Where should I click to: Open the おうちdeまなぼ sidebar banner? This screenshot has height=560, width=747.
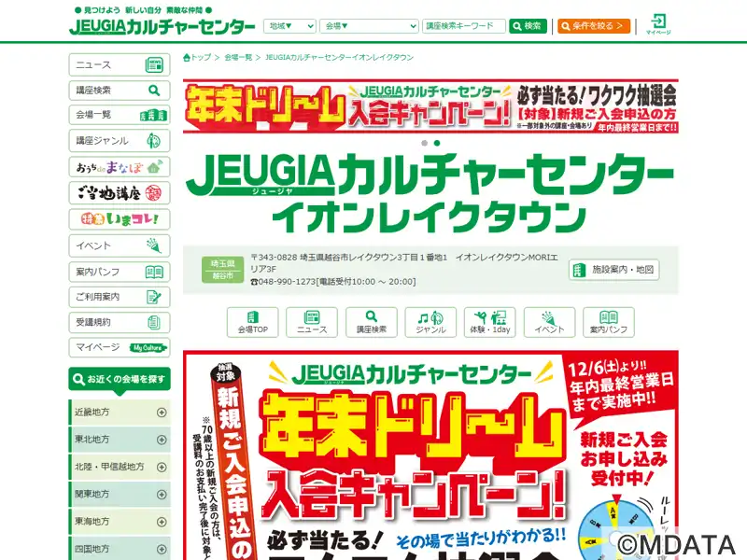pyautogui.click(x=120, y=167)
